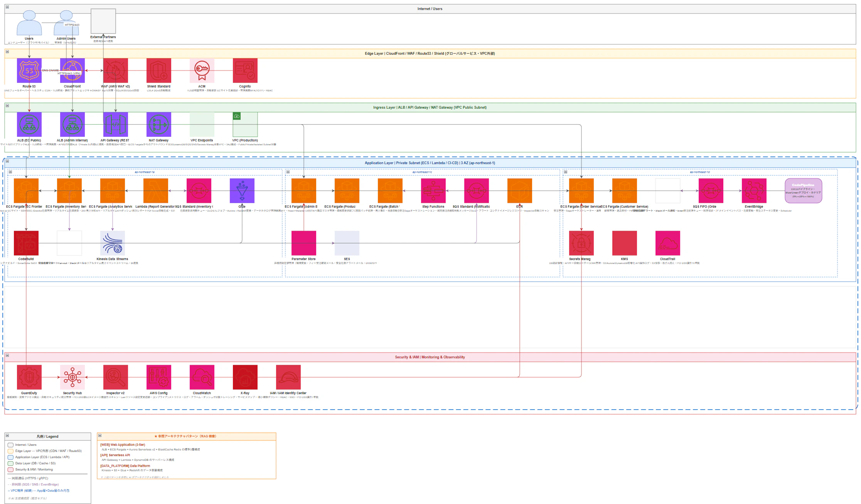Screen dimensions: 861x504
Task: Click the SES icon
Action: [x=347, y=243]
